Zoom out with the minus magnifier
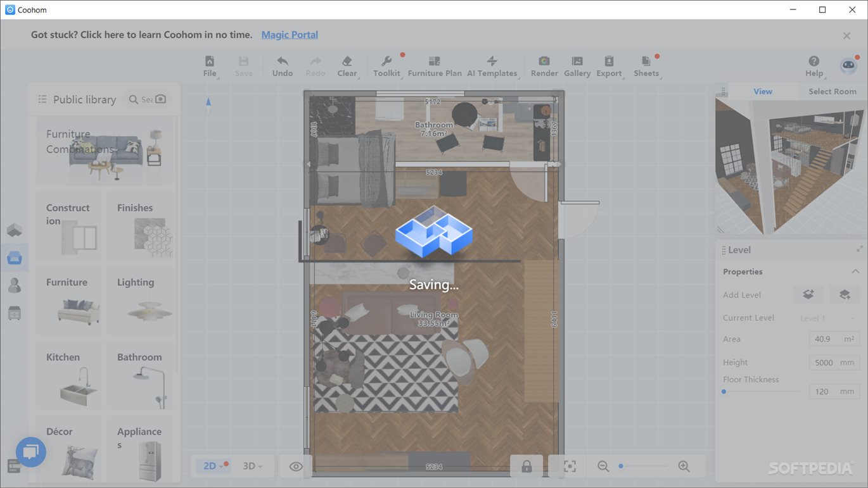The height and width of the screenshot is (488, 868). pos(603,466)
